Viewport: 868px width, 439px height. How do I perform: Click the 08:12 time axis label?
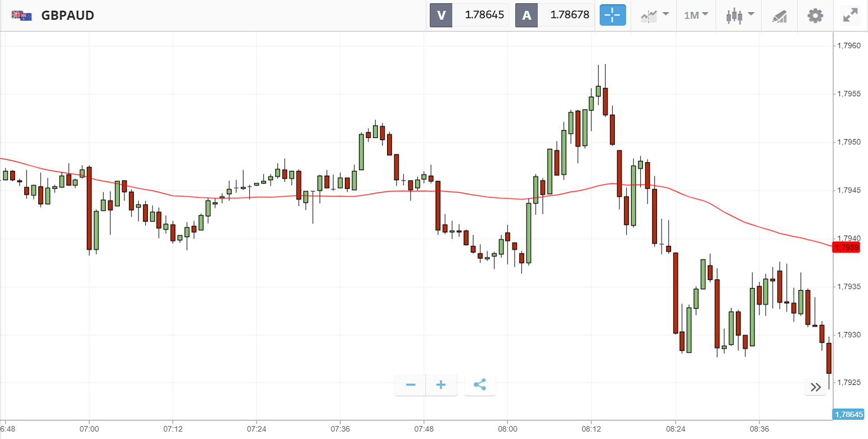[591, 429]
